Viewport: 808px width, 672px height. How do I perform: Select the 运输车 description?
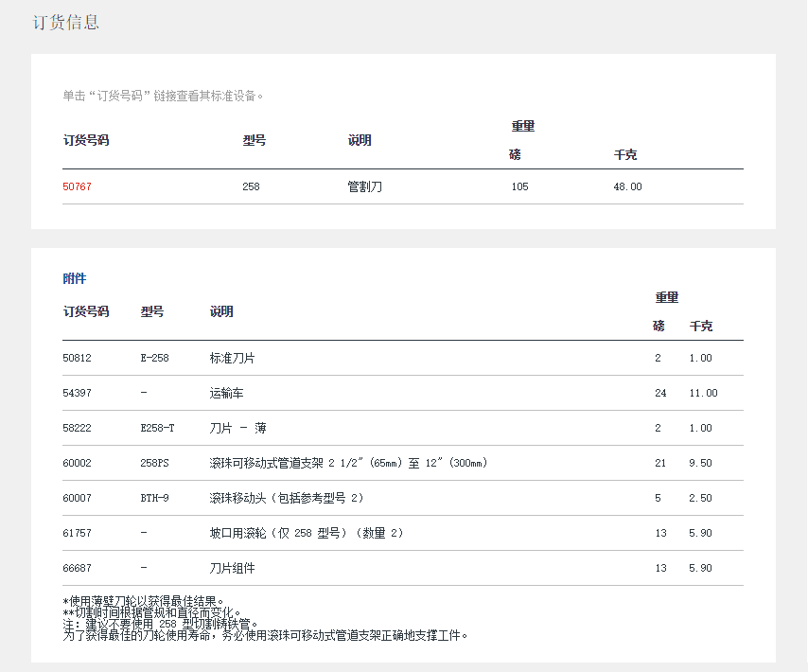point(226,393)
